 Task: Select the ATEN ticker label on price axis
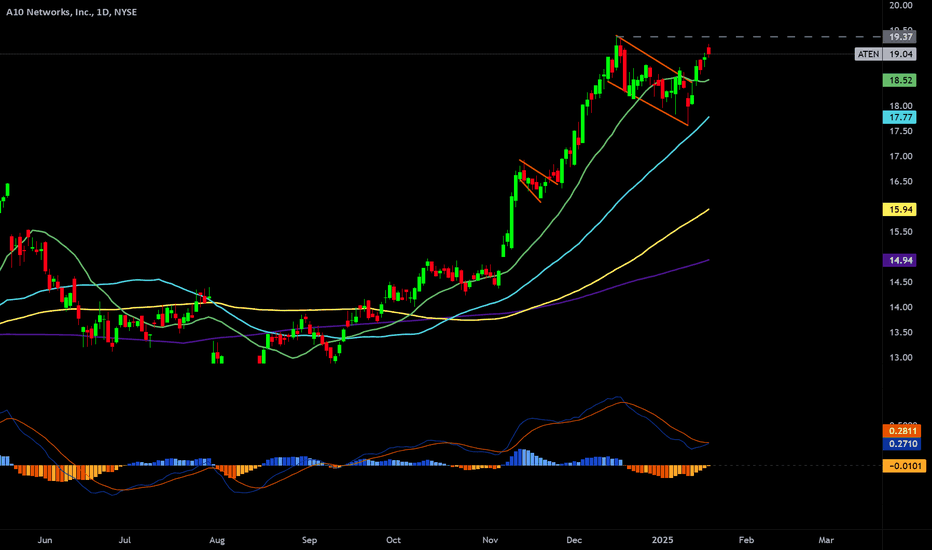pyautogui.click(x=868, y=54)
